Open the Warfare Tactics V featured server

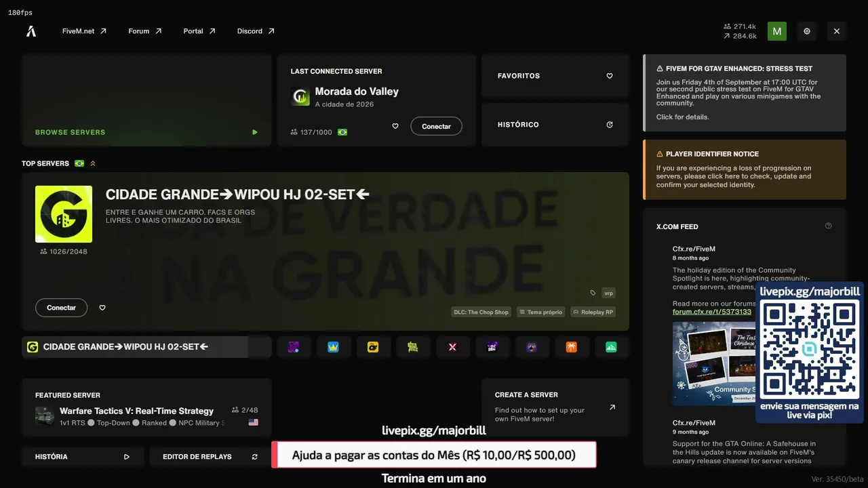[146, 407]
